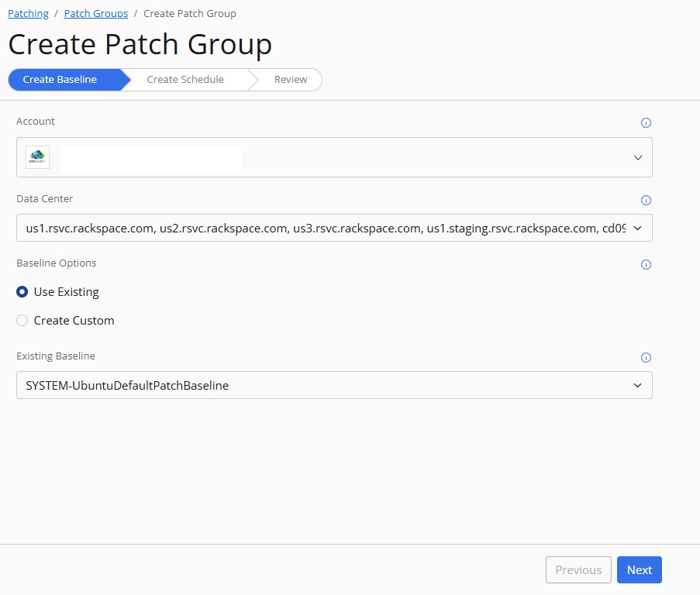Click the Data Center info icon
Screen dimensions: 700x595
point(646,200)
